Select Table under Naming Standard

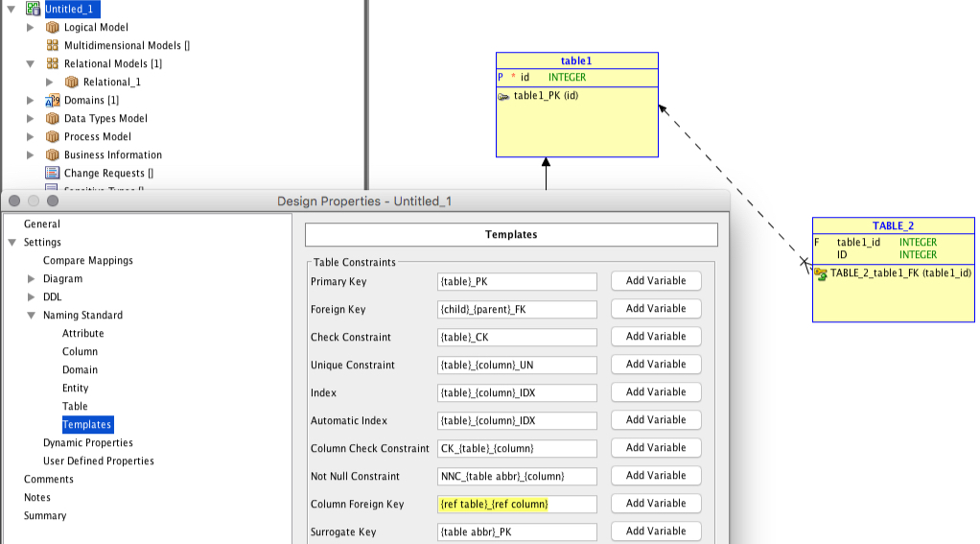click(75, 407)
